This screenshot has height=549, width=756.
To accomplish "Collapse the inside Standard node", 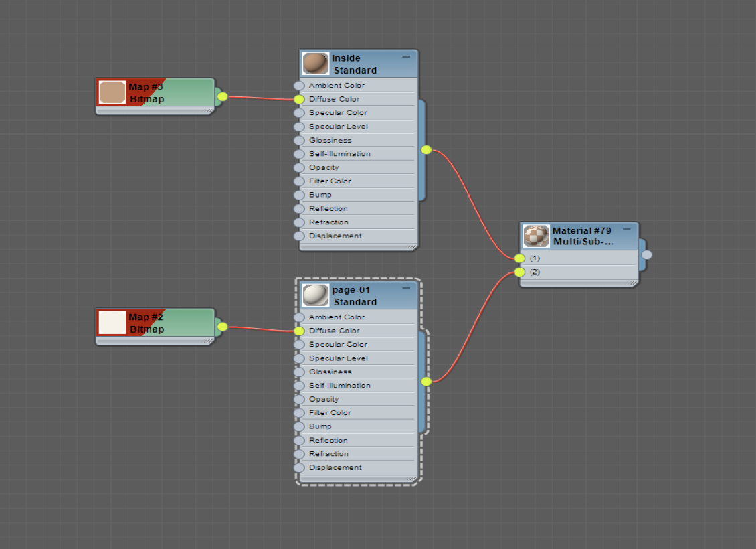I will coord(406,56).
